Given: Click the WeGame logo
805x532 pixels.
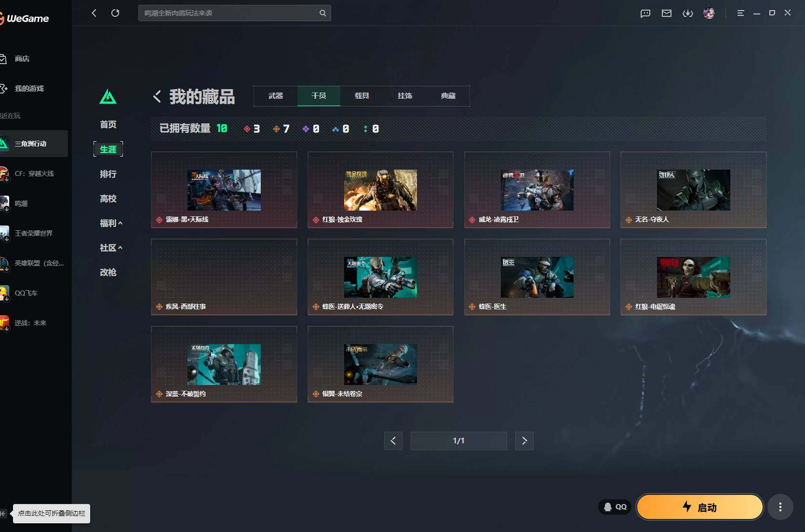Looking at the screenshot, I should 24,18.
